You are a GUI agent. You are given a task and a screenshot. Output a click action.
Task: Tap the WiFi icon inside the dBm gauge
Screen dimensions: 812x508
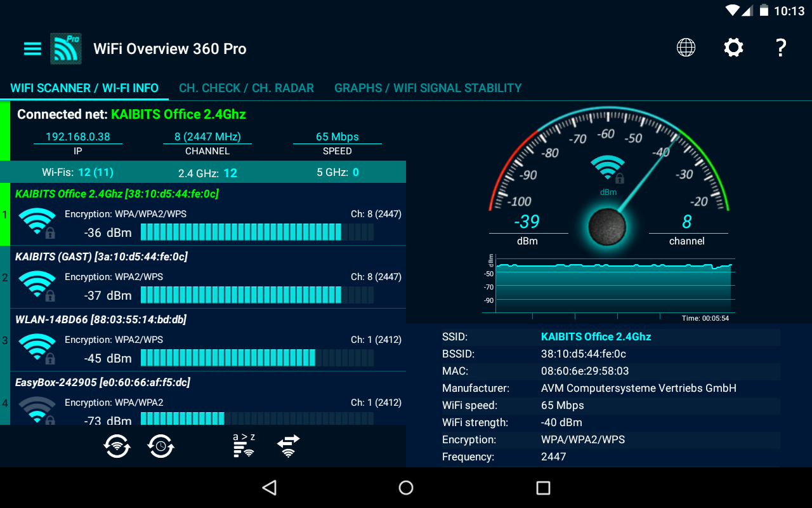608,169
